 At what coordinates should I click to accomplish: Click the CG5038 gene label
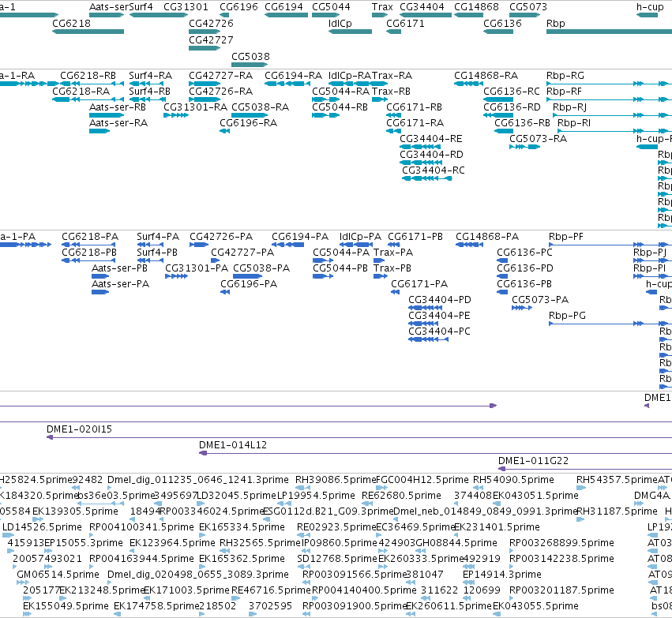(250, 57)
